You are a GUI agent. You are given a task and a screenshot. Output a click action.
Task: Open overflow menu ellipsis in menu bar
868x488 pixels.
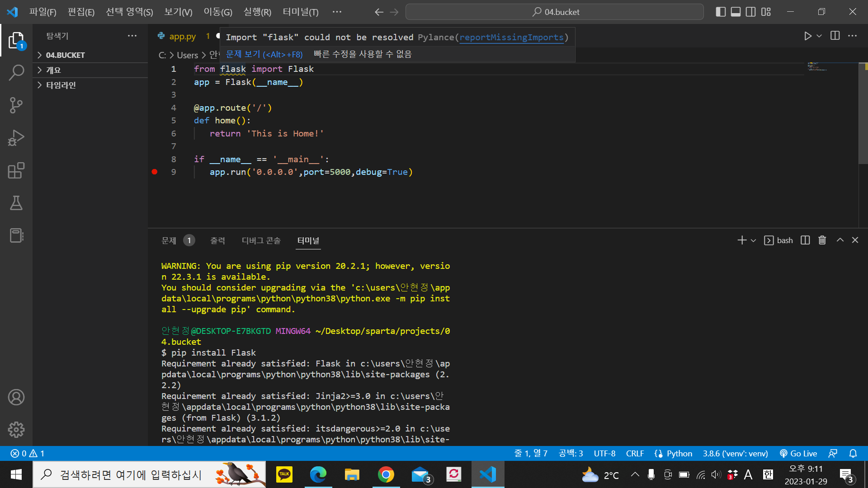click(337, 12)
